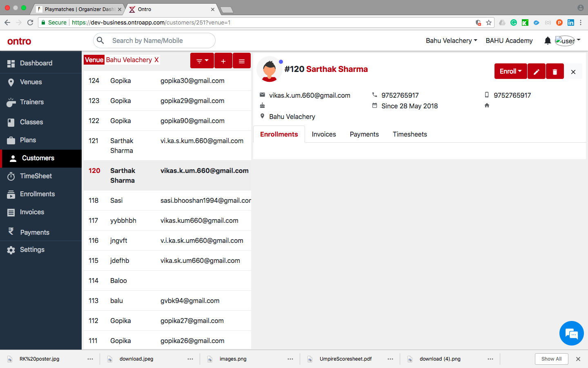Open downloaded file RK%20poster.jpg
The image size is (588, 368).
pyautogui.click(x=39, y=359)
